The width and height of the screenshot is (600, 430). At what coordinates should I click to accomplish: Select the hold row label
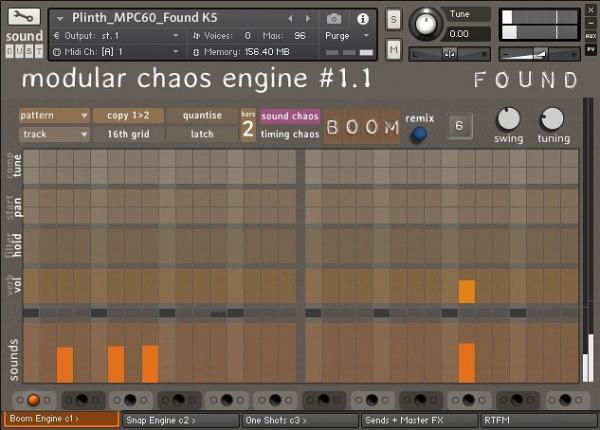tap(17, 245)
